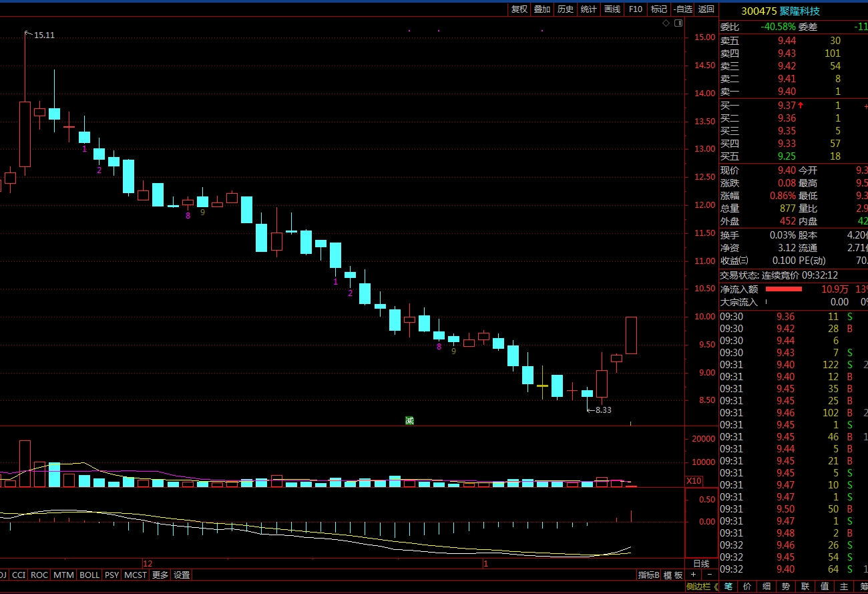
Task: Toggle the side panel layout icon
Action: [x=678, y=23]
